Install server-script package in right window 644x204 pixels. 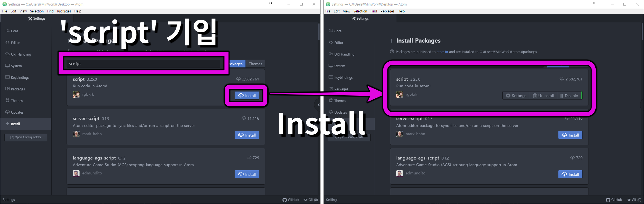point(570,135)
